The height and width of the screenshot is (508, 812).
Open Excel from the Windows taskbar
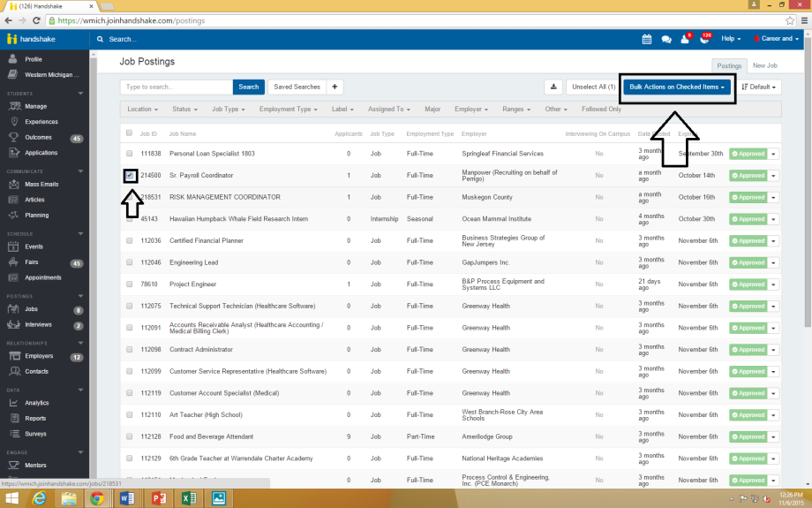click(189, 498)
